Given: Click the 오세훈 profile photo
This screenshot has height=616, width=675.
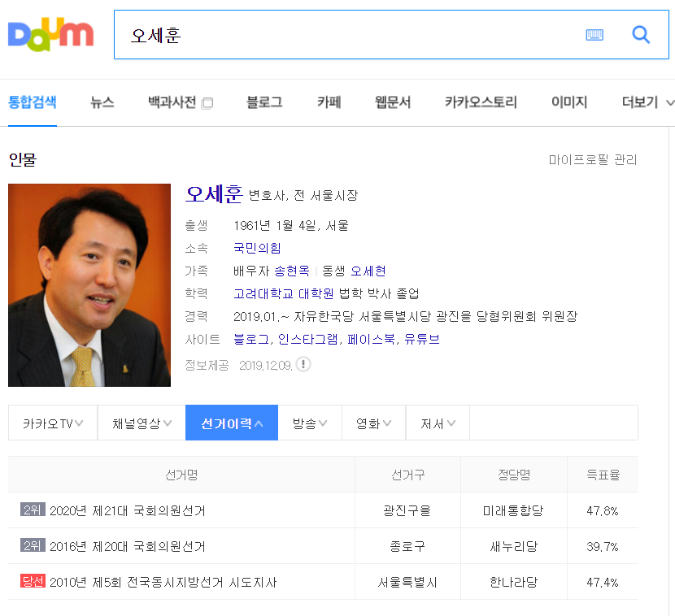Looking at the screenshot, I should (89, 285).
